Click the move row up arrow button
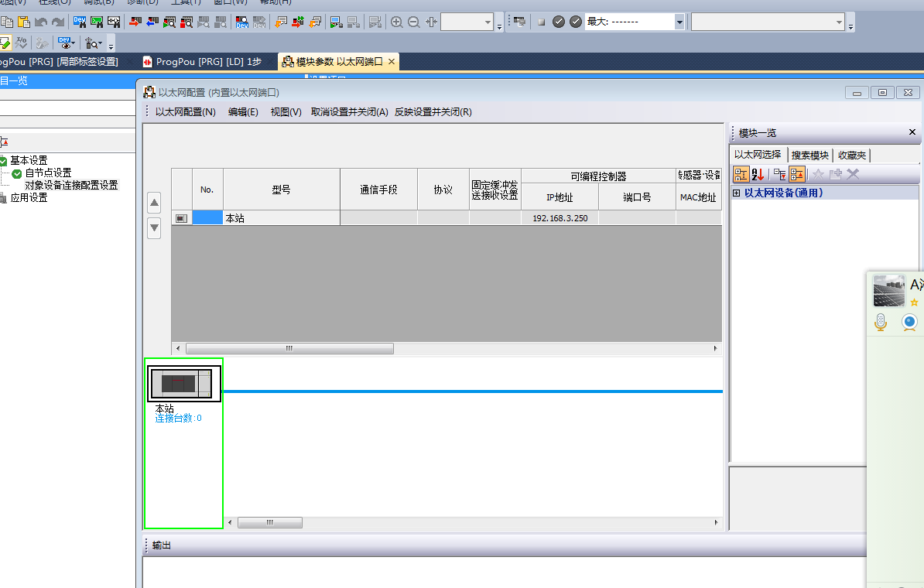Image resolution: width=924 pixels, height=588 pixels. coord(154,203)
